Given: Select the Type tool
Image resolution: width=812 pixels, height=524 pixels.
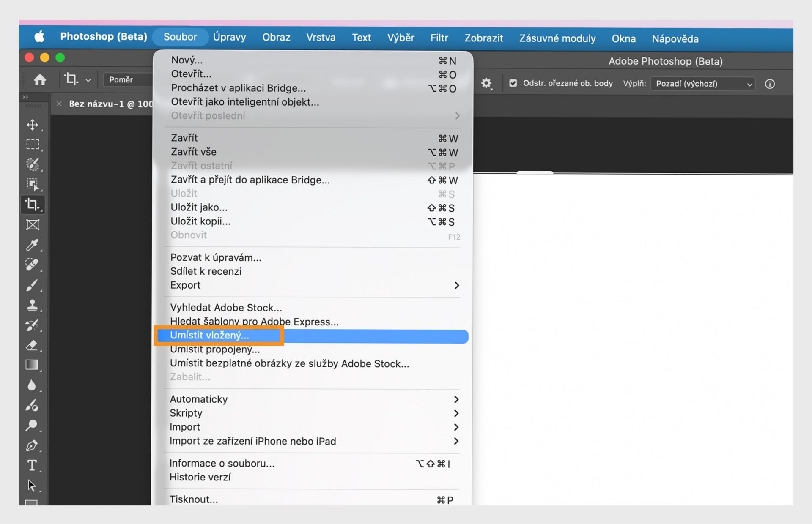Looking at the screenshot, I should (32, 465).
